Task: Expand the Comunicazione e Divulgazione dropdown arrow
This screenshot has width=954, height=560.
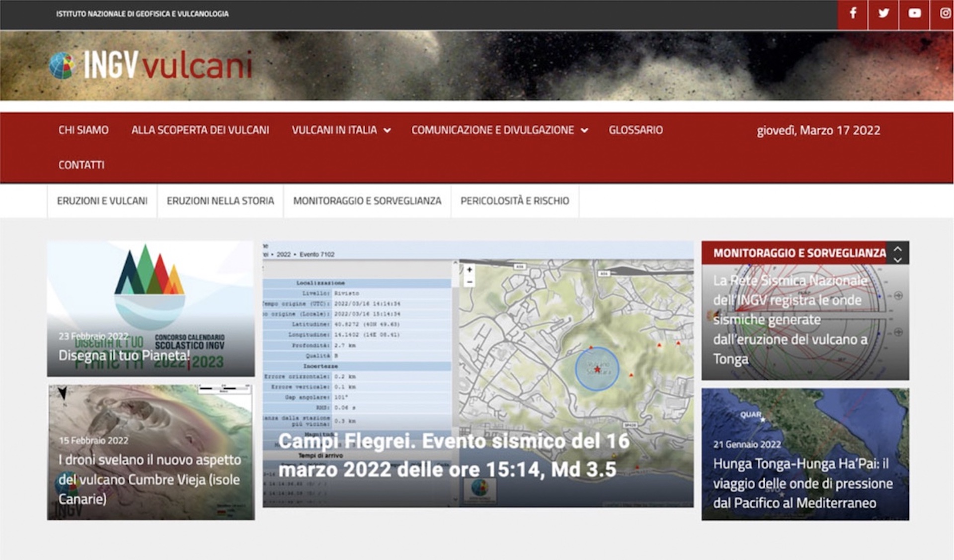Action: [x=585, y=131]
